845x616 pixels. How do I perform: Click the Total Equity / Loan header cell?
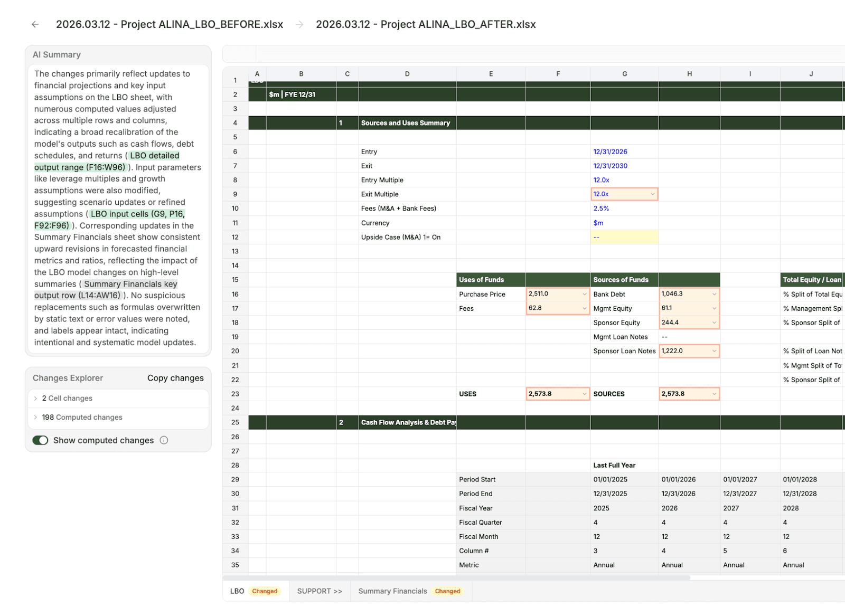[x=812, y=280]
